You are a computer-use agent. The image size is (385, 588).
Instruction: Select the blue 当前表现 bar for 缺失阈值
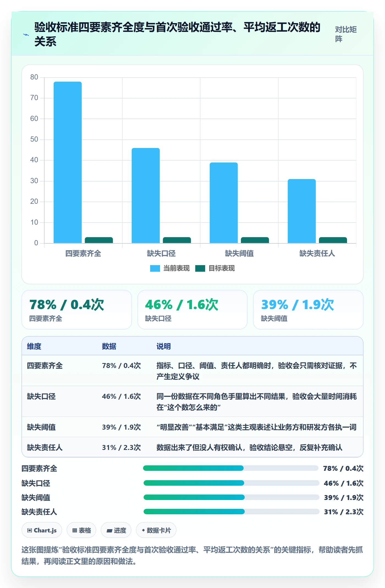pos(224,203)
